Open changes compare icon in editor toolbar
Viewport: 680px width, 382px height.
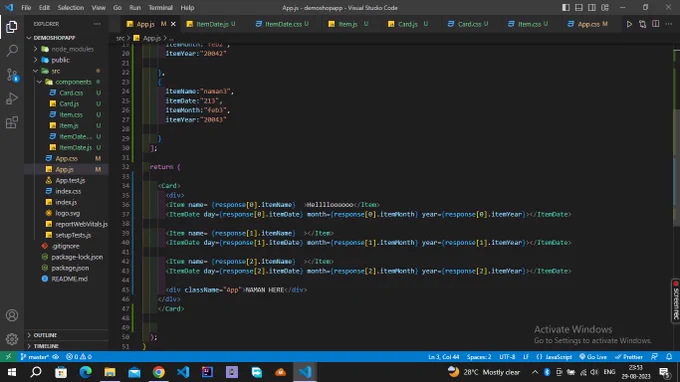point(642,24)
